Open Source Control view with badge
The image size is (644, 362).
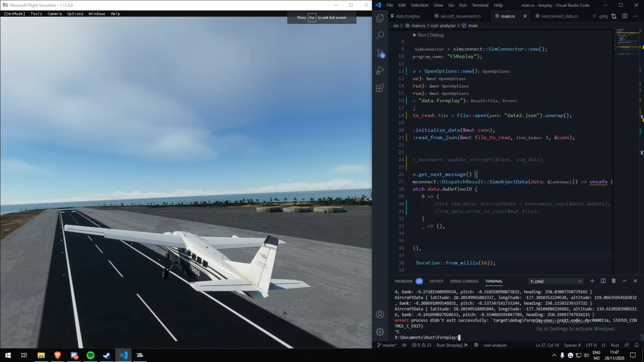[380, 53]
